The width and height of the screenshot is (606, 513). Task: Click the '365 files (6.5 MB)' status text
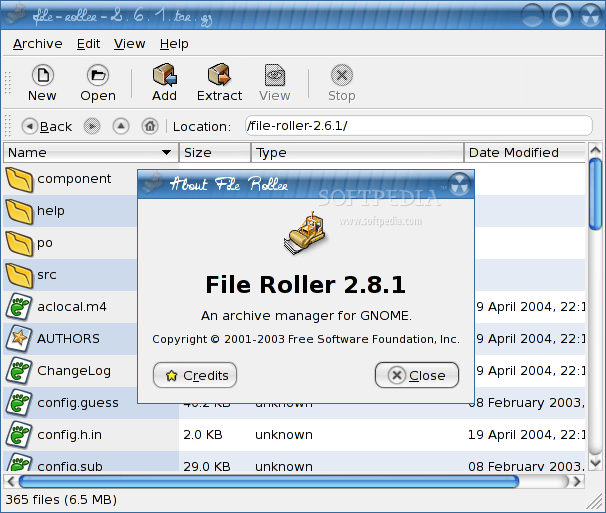(x=61, y=500)
